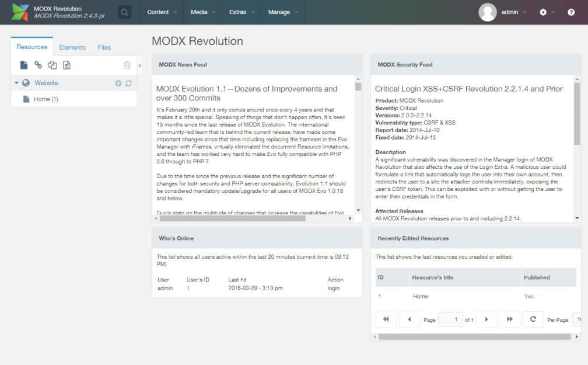
Task: Click the Who's Online panel header
Action: pyautogui.click(x=257, y=238)
